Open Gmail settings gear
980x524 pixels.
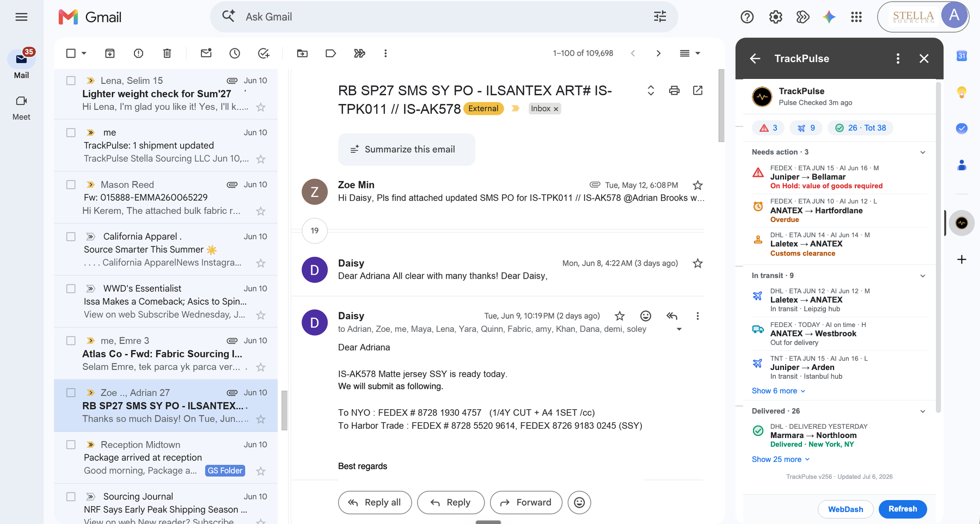pos(775,17)
